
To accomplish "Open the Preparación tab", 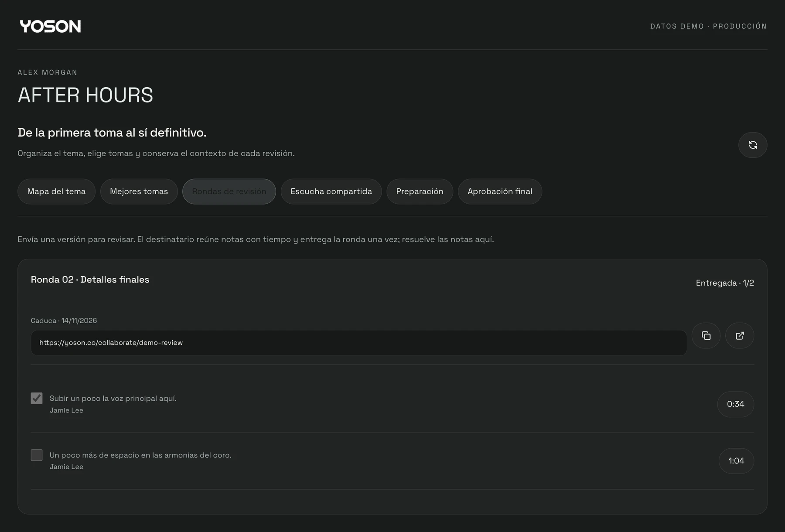I will click(420, 191).
